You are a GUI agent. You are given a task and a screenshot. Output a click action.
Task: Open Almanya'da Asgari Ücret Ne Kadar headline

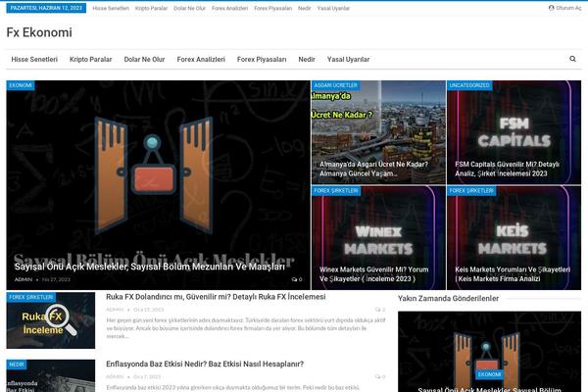pyautogui.click(x=373, y=169)
